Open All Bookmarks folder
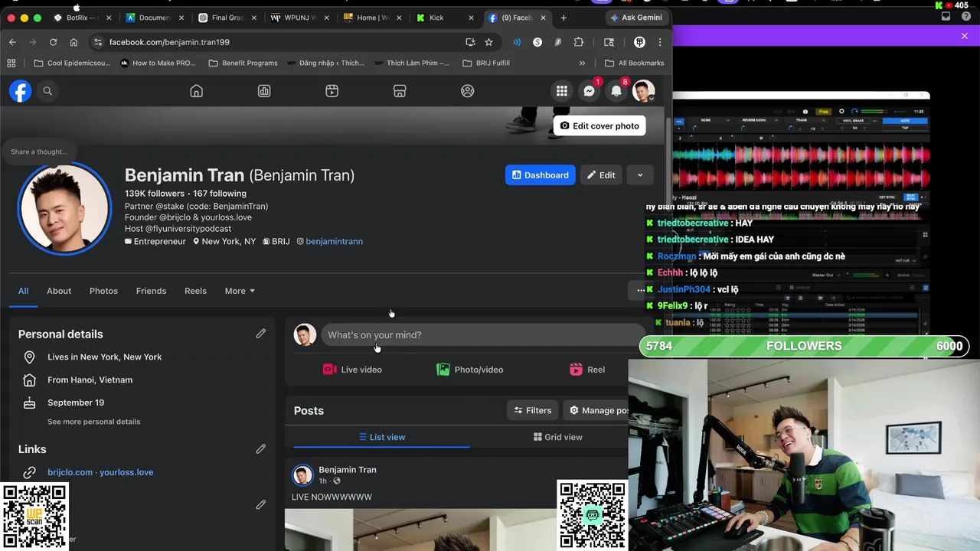This screenshot has height=551, width=980. pos(635,63)
